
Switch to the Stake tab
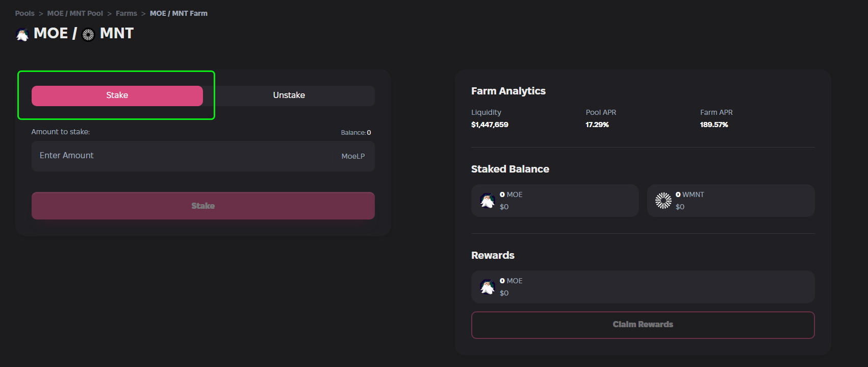pos(117,95)
